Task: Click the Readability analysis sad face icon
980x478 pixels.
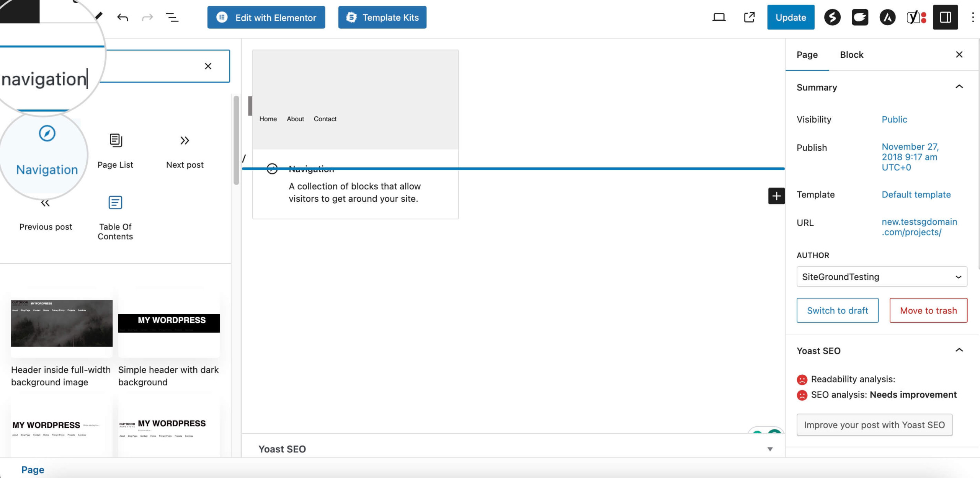Action: [x=802, y=380]
